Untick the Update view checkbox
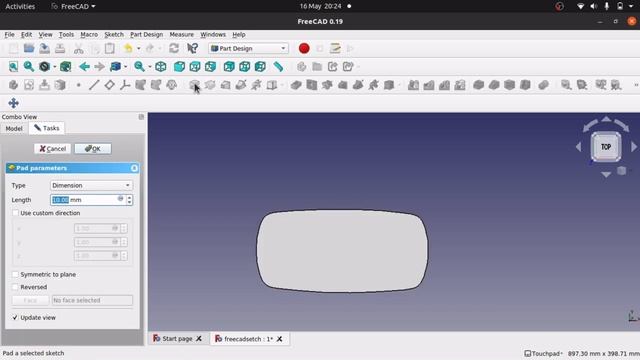 [x=16, y=317]
